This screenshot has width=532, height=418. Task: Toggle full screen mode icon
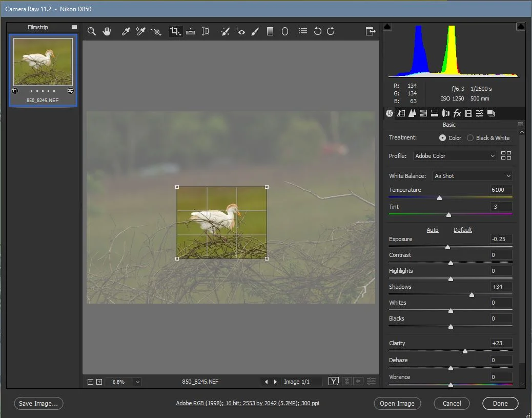pyautogui.click(x=370, y=31)
